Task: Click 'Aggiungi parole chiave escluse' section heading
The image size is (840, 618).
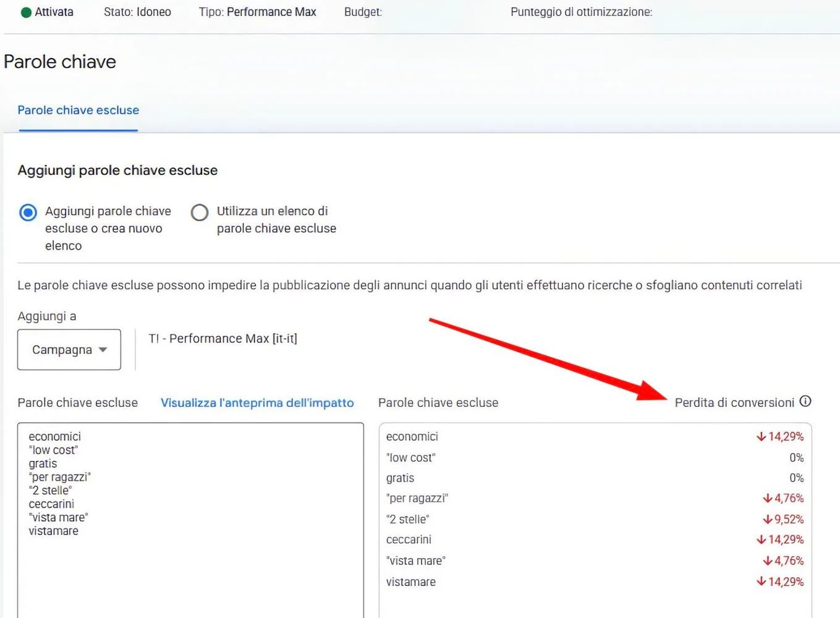Action: point(117,170)
